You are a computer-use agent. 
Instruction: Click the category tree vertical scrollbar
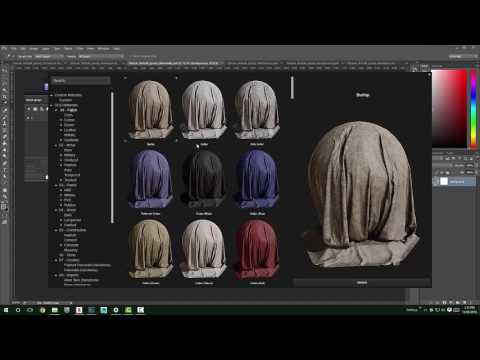(x=112, y=157)
